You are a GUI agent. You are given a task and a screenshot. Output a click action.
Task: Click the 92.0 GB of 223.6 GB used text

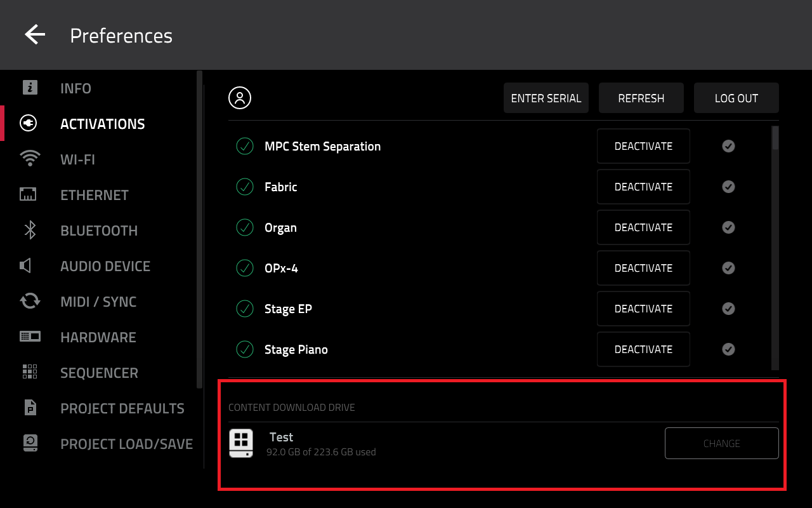321,452
